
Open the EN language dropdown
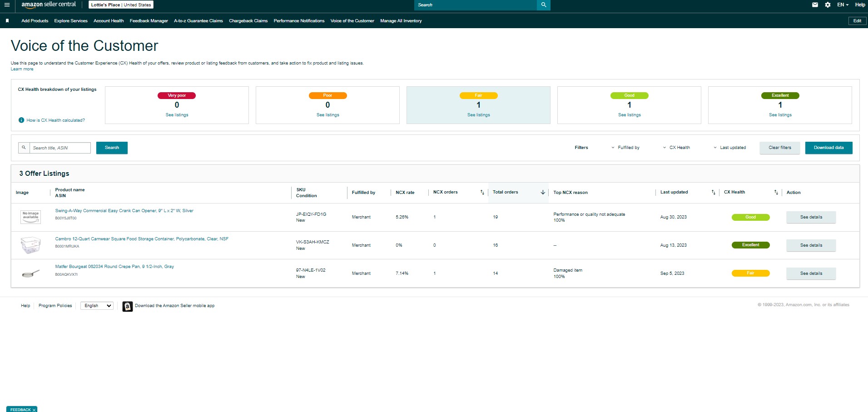(843, 5)
